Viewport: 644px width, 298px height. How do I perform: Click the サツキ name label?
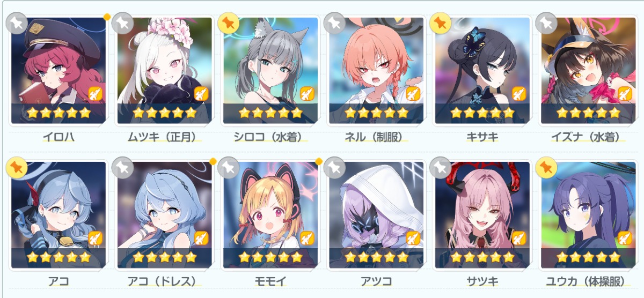click(x=482, y=281)
